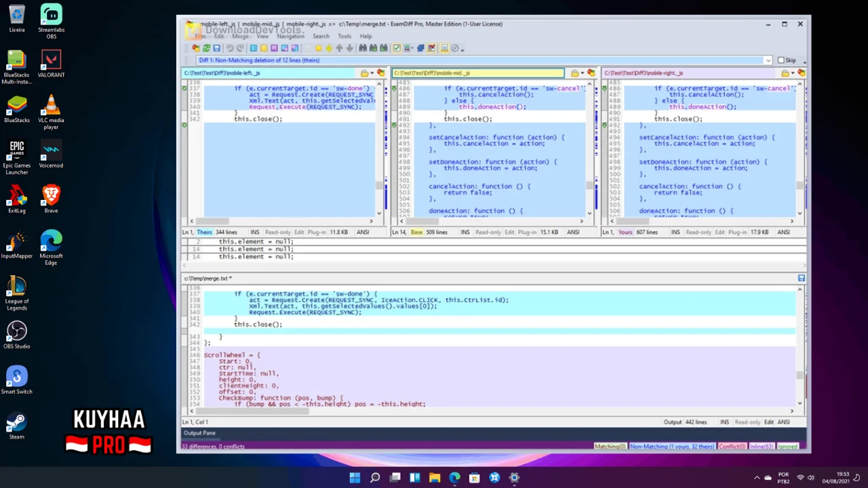Click the first binoculars Find icon
Screen dimensions: 868x488
tap(363, 48)
